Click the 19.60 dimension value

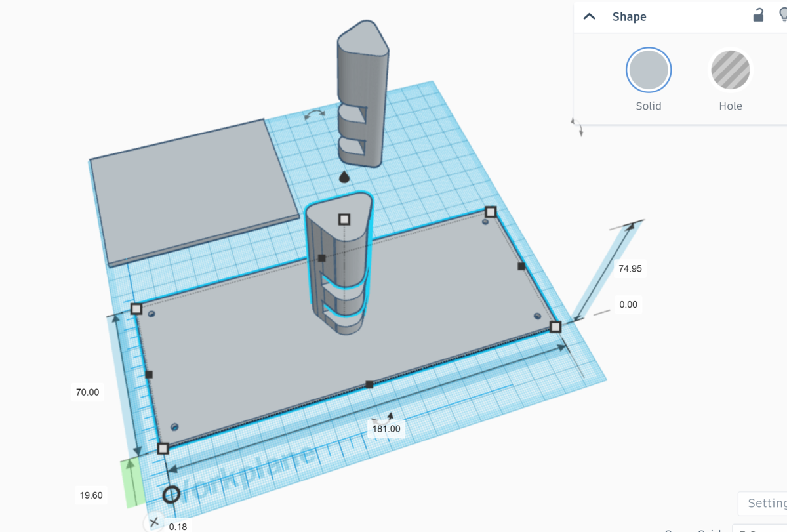coord(91,495)
